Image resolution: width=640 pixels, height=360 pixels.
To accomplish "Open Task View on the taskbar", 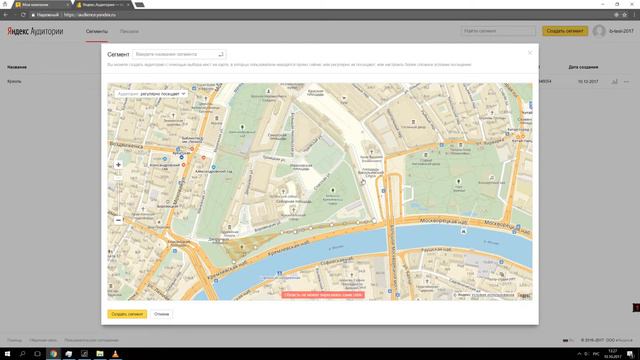I will pos(37,354).
